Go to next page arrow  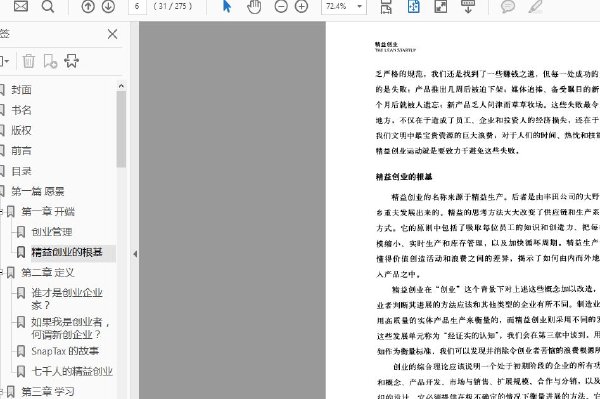[x=109, y=7]
